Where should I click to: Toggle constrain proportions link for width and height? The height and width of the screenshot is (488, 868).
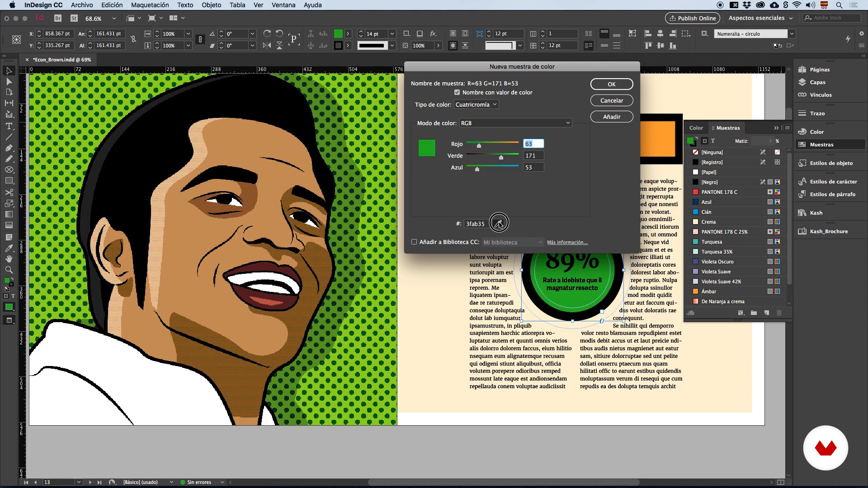(133, 39)
